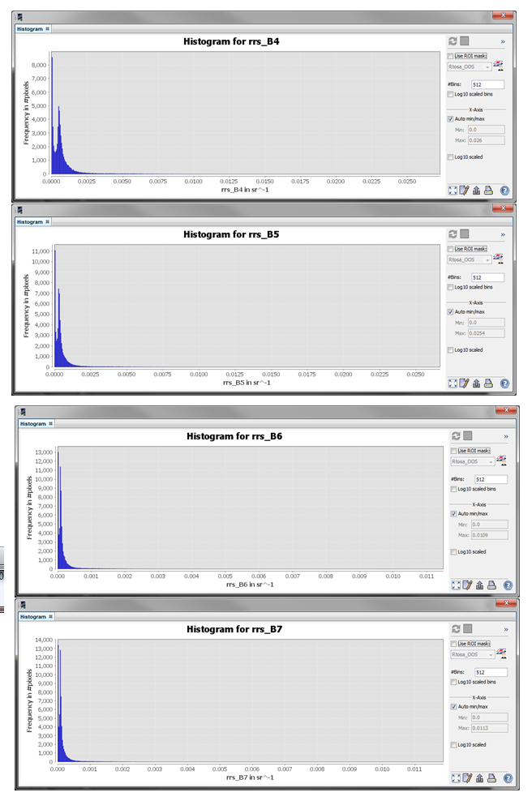The image size is (532, 801).
Task: Open the Rtosa_OOS dropdown in rrs_B7 panel
Action: click(473, 654)
